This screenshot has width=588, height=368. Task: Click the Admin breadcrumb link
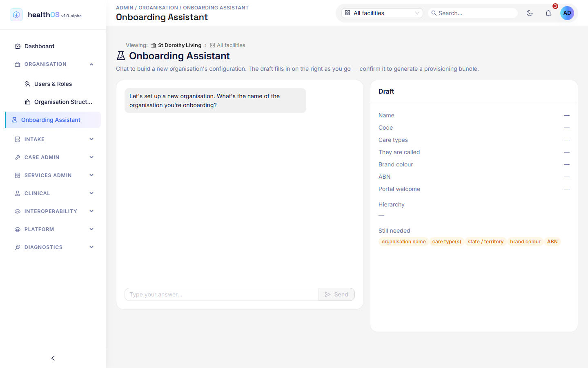click(125, 8)
